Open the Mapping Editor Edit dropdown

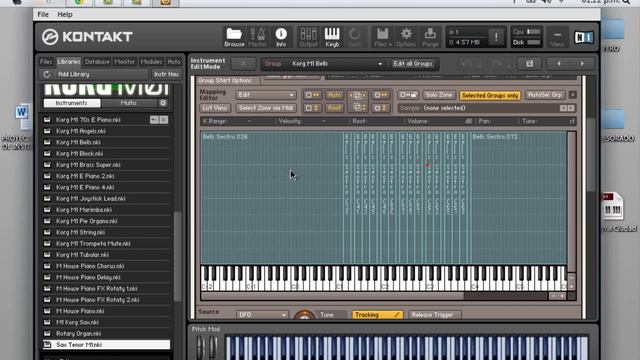[266, 95]
